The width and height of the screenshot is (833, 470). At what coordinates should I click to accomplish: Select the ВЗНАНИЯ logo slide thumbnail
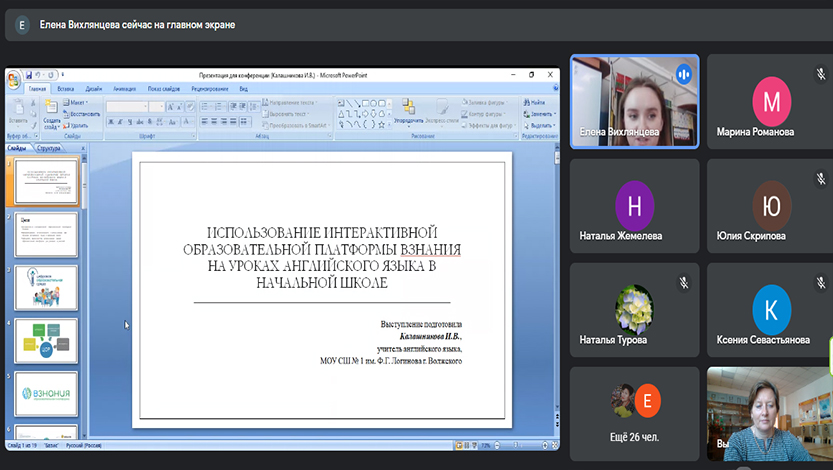pos(47,393)
